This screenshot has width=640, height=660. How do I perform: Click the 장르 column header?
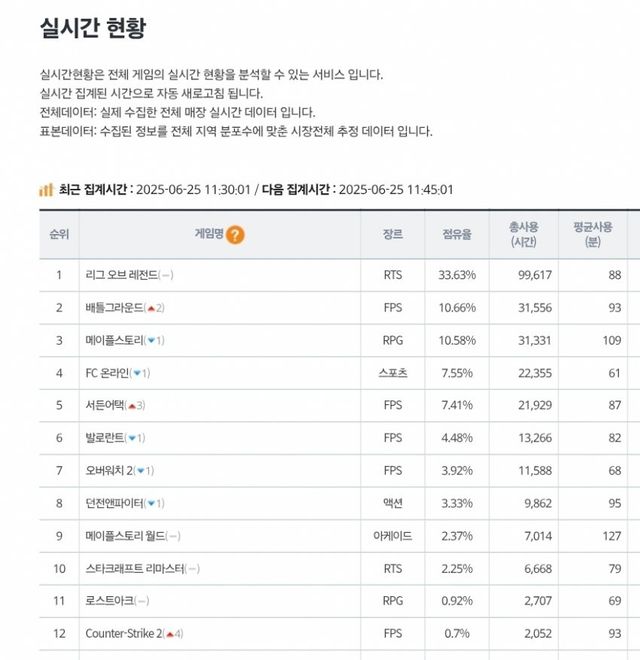click(392, 235)
